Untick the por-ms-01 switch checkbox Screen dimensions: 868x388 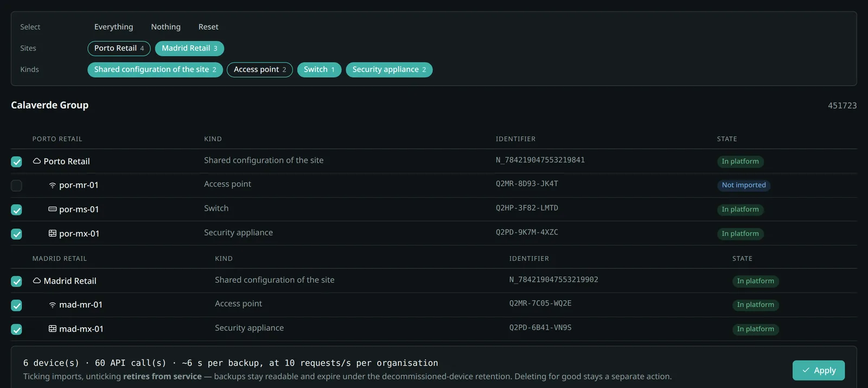point(17,210)
